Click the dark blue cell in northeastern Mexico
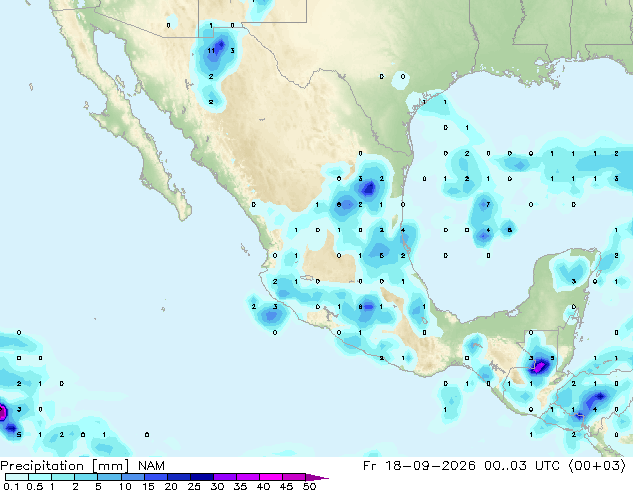 click(369, 188)
